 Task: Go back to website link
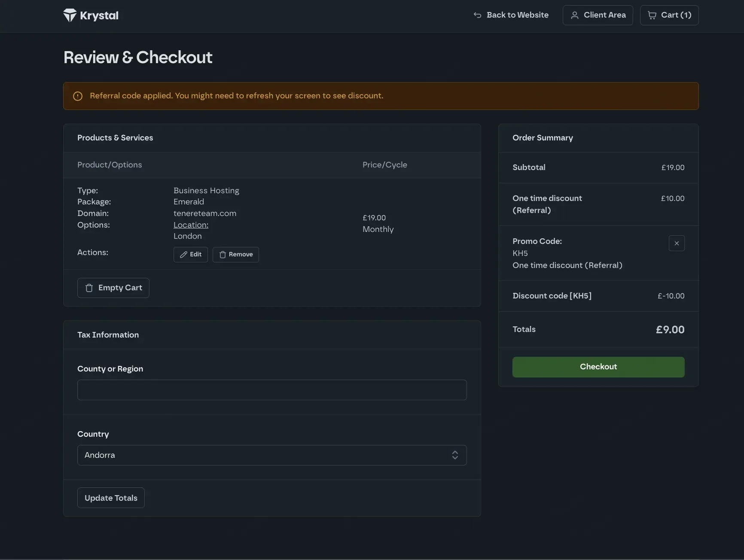click(511, 15)
